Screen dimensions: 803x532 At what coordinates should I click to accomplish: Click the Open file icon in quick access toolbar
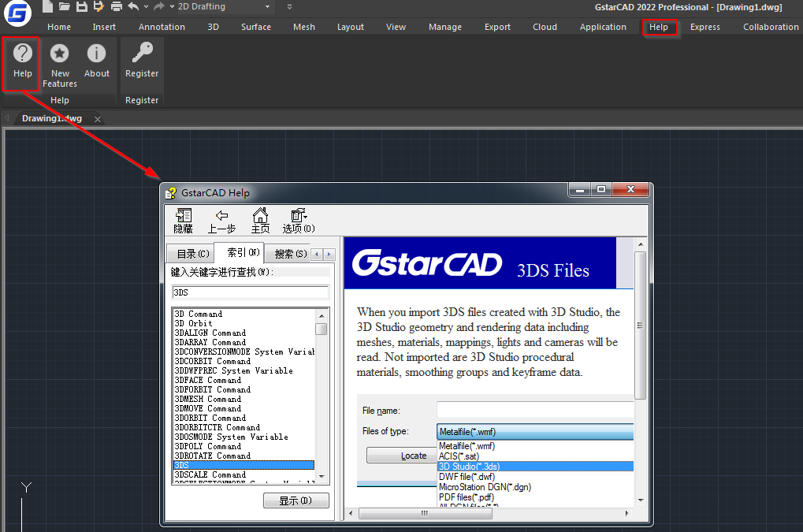click(64, 7)
